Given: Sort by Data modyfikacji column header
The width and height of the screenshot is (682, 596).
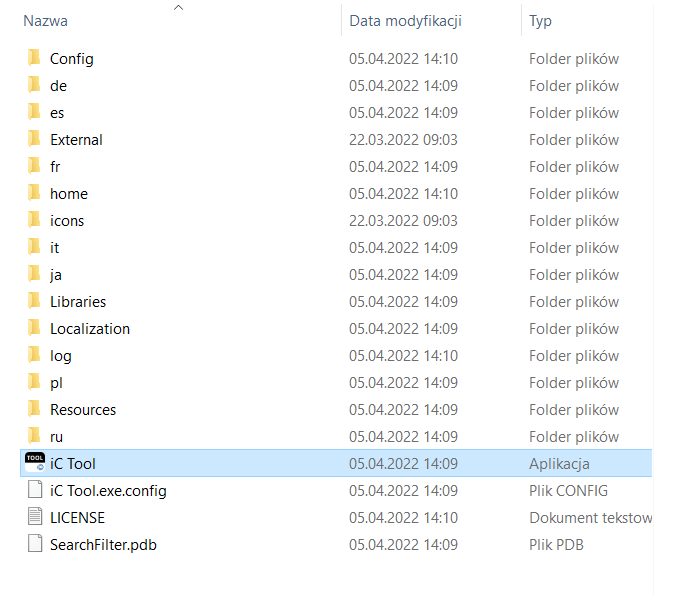Looking at the screenshot, I should coord(405,21).
